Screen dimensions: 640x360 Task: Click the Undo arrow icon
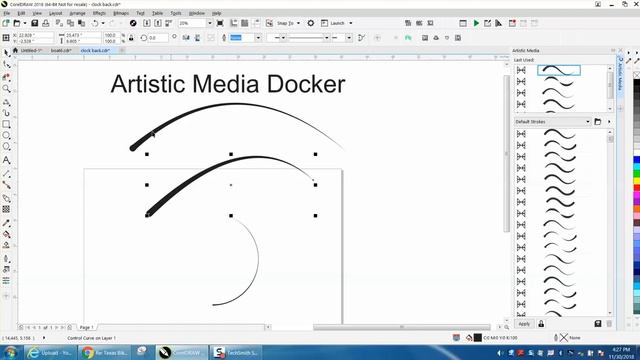tap(95, 23)
